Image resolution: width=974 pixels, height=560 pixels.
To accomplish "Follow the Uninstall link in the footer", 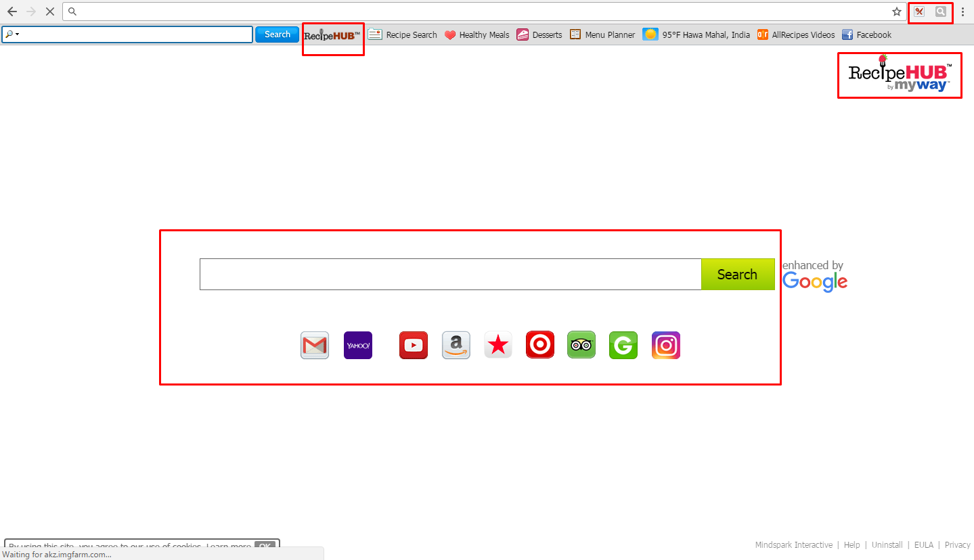I will [887, 545].
